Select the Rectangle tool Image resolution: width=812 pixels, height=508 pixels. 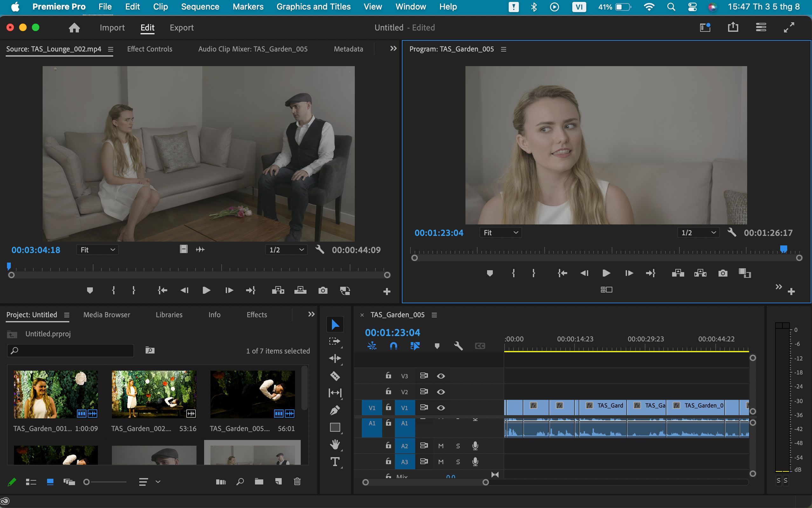click(335, 427)
